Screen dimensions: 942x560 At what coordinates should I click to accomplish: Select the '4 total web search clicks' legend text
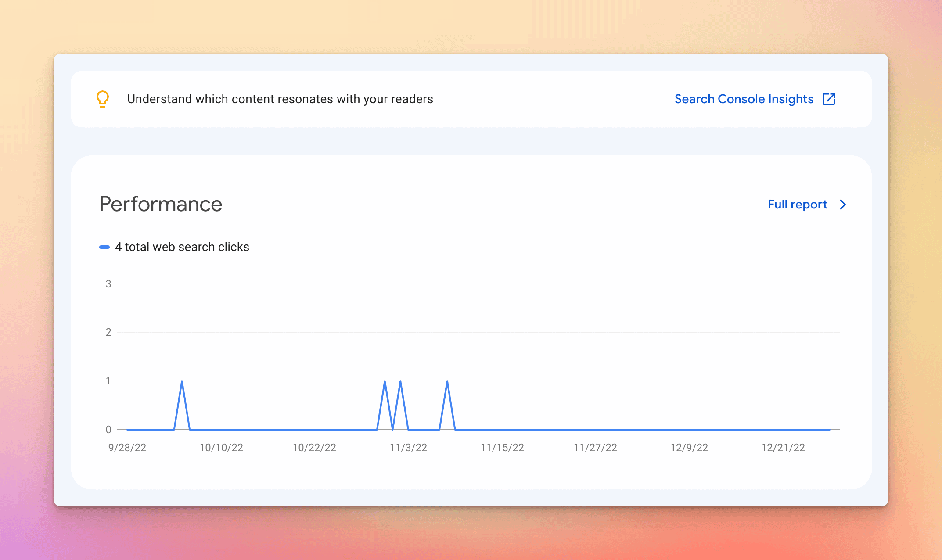pyautogui.click(x=182, y=247)
